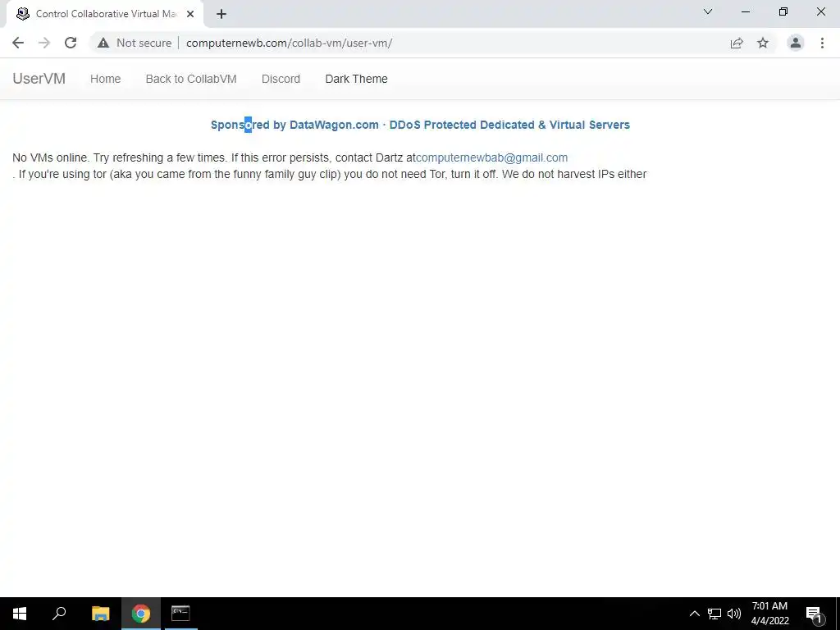Close the Control Collaborative Virtual Machine tab

(190, 14)
